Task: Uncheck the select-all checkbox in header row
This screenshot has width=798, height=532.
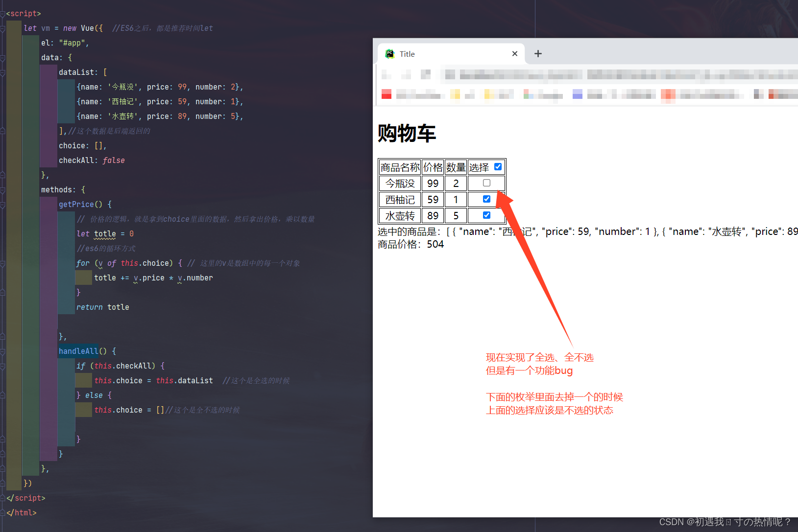Action: point(498,167)
